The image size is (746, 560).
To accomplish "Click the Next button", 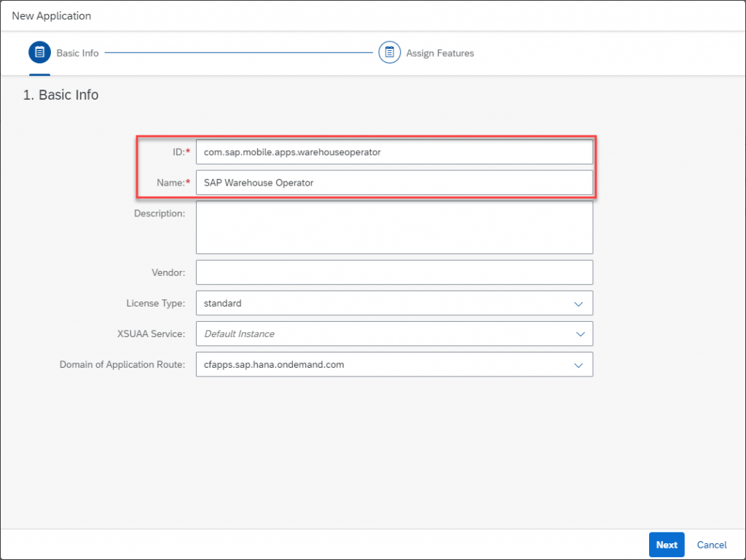I will point(667,545).
